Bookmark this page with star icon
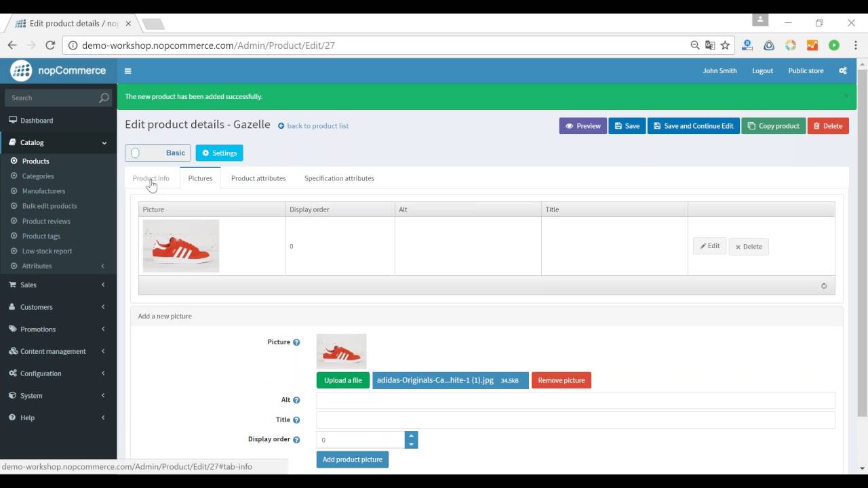Viewport: 868px width, 488px height. point(725,45)
